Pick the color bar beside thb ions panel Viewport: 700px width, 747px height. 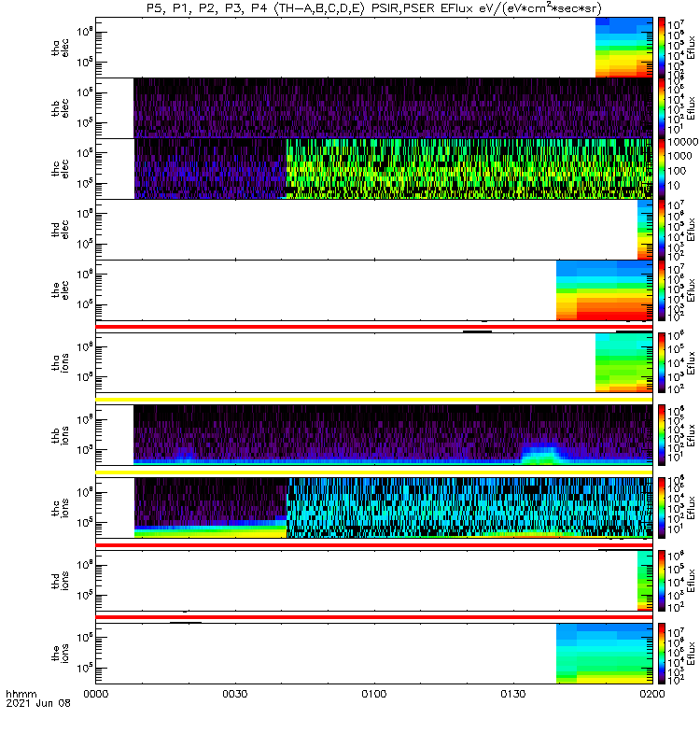[662, 435]
